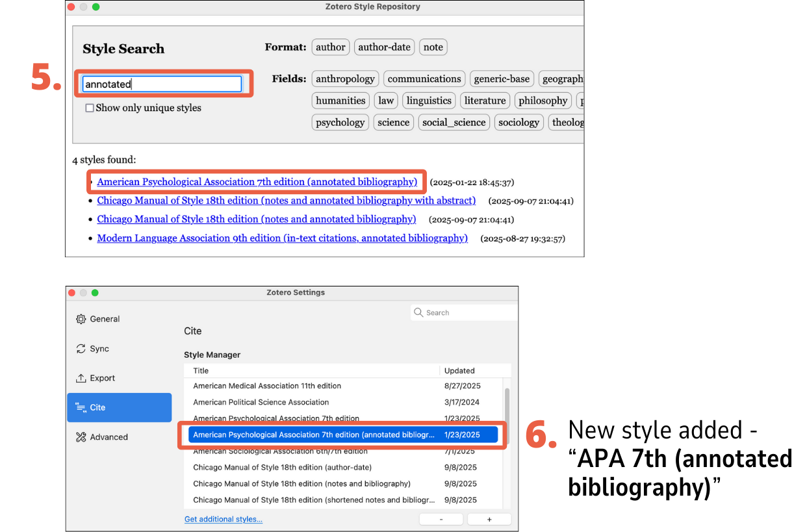Filter by author-date format
This screenshot has height=532, width=807.
(x=384, y=47)
